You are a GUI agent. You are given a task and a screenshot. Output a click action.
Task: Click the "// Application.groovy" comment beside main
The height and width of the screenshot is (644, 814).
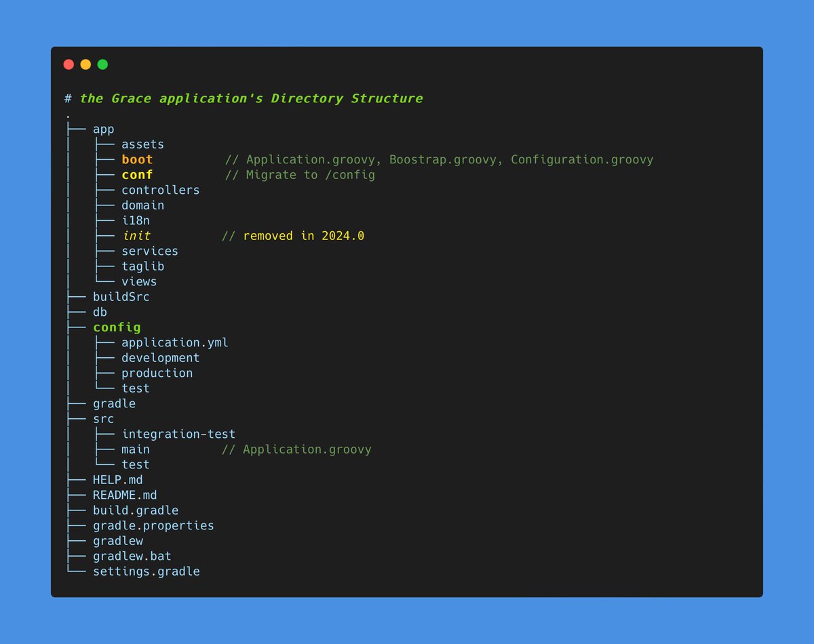click(x=296, y=449)
